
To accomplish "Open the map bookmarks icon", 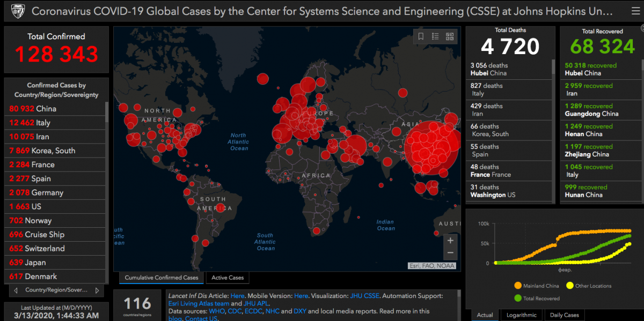I will point(421,36).
